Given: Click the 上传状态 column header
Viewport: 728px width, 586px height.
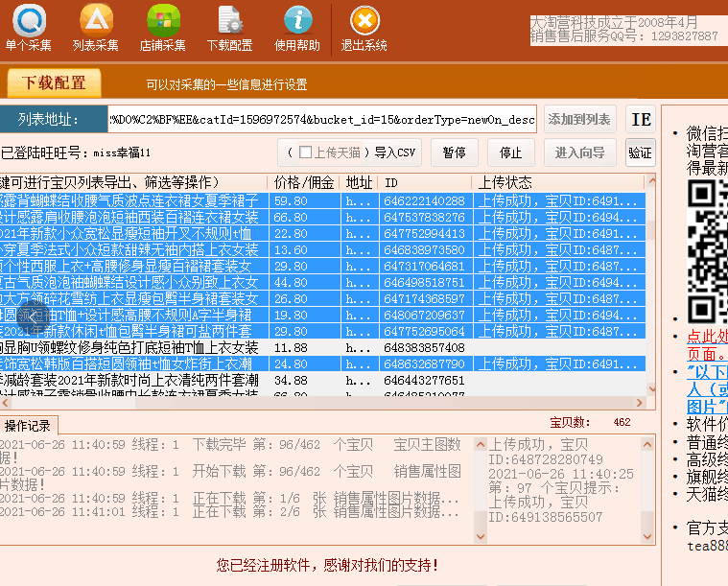Looking at the screenshot, I should [x=558, y=182].
